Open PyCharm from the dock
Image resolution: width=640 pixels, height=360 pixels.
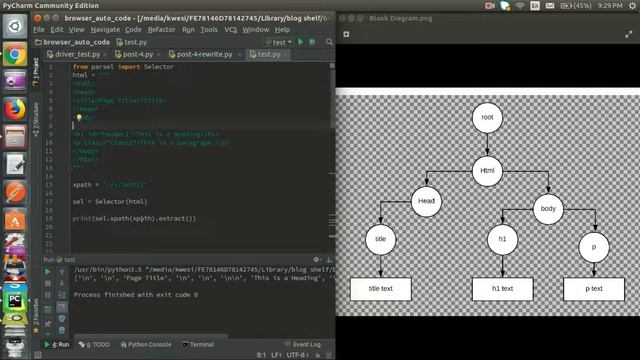(15, 302)
